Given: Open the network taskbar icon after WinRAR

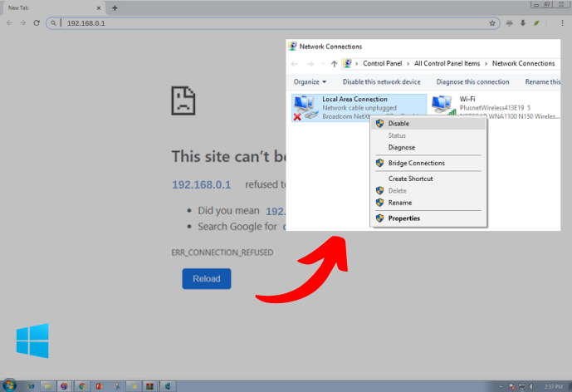Looking at the screenshot, I should (168, 386).
